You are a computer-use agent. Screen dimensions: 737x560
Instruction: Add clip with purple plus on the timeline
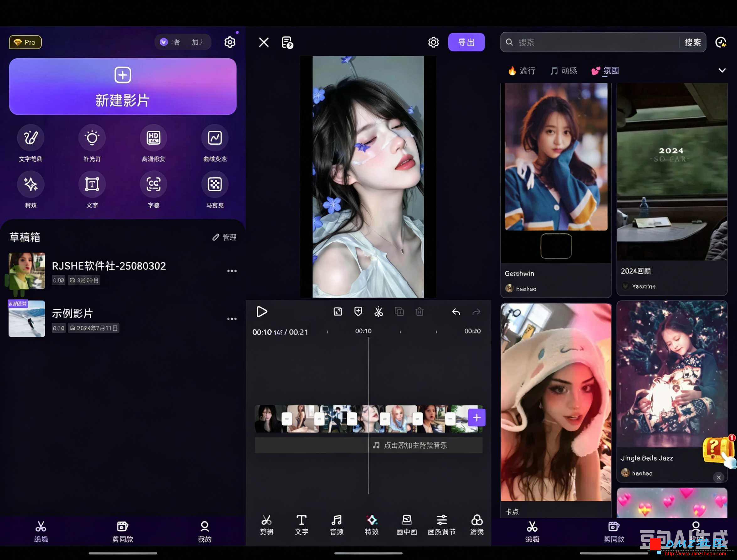(x=477, y=417)
